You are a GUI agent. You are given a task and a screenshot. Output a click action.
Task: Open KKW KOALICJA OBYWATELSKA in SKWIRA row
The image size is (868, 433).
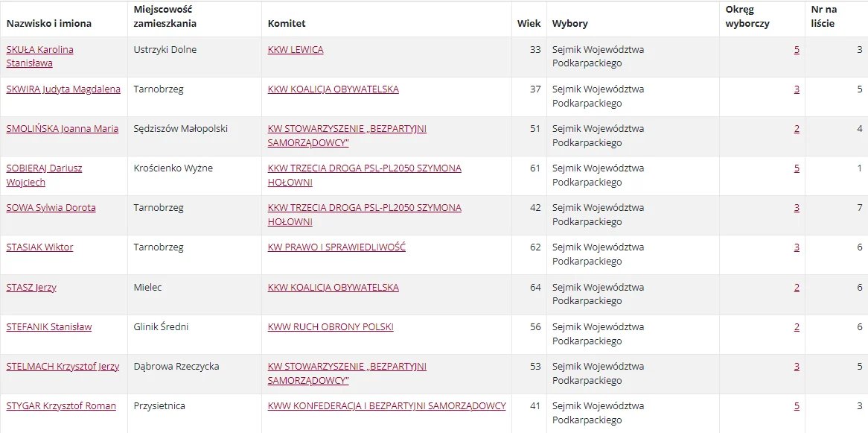click(x=334, y=89)
